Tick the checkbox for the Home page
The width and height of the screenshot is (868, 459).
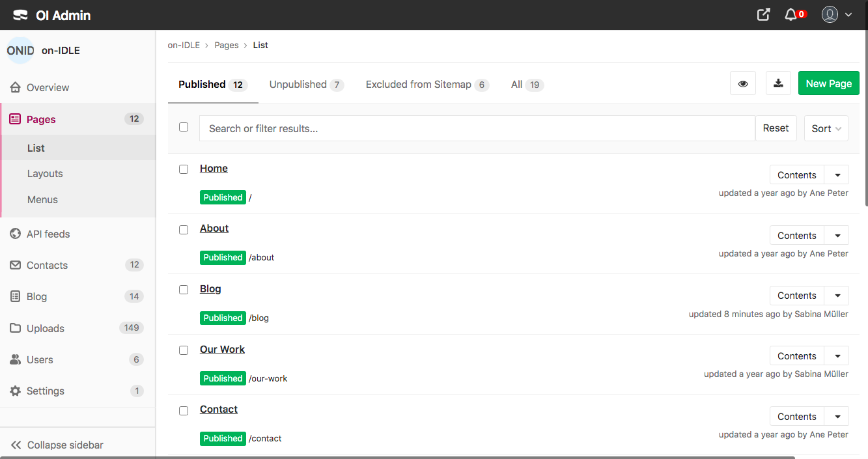coord(184,169)
